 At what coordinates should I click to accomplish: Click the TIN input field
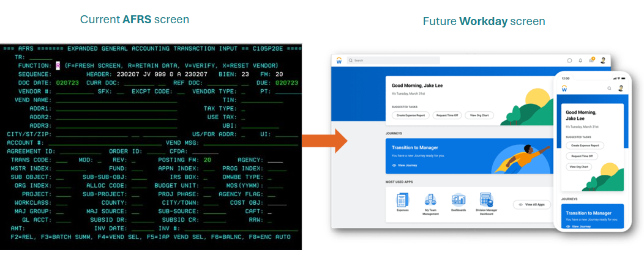tap(262, 100)
